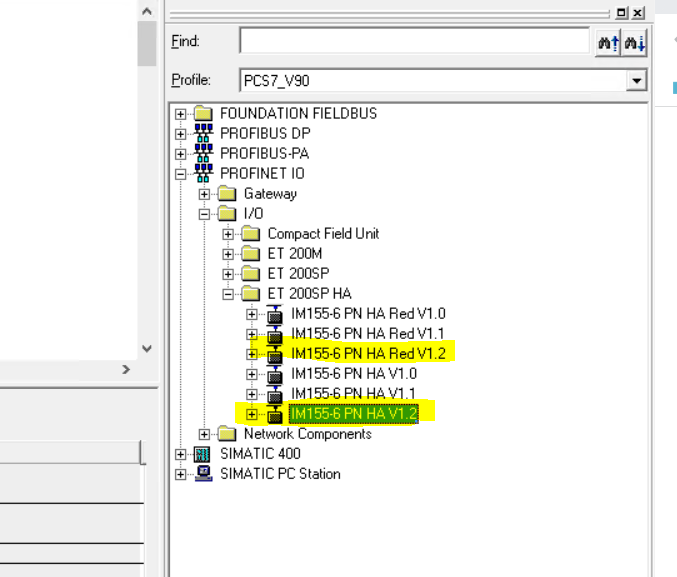Select the ET 200SP HA label
677x577 pixels.
pos(310,294)
